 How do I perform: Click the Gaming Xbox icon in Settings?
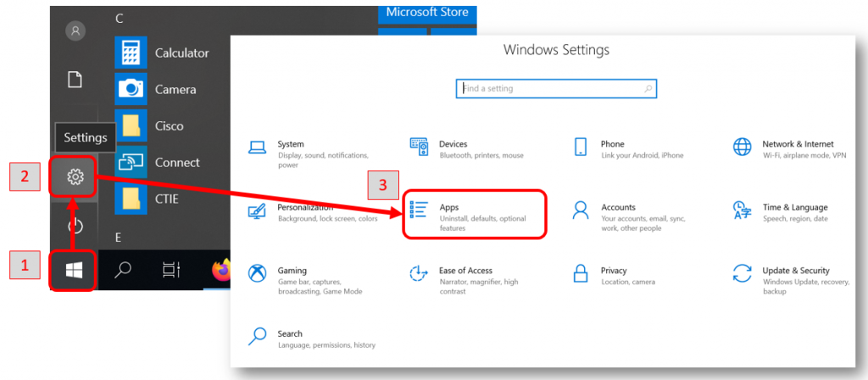click(x=258, y=274)
